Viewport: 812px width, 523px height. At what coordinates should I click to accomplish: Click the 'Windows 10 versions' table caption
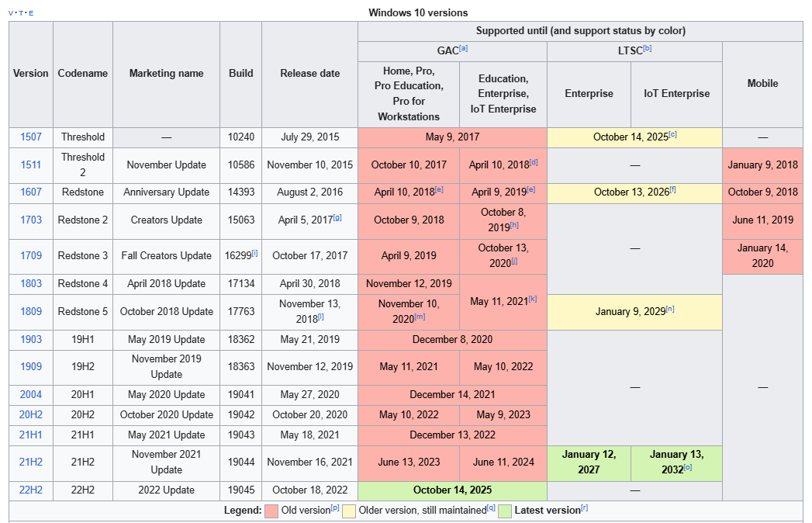coord(419,13)
